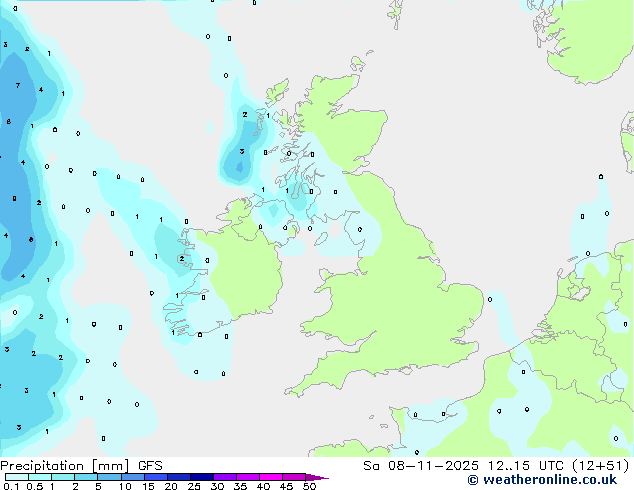Click the '0.1' legend scale label
The width and height of the screenshot is (634, 490).
pos(11,486)
